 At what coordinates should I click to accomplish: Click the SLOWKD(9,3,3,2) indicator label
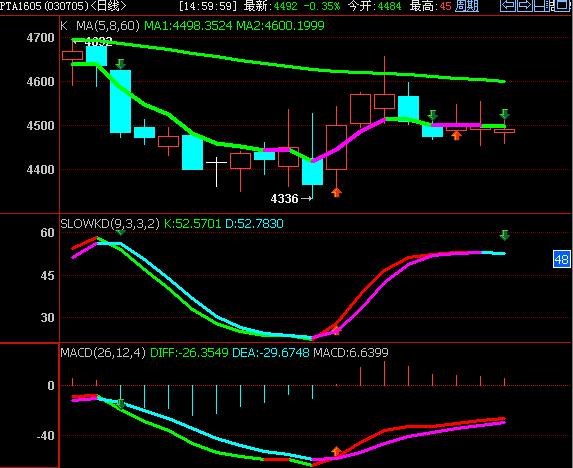(x=110, y=224)
